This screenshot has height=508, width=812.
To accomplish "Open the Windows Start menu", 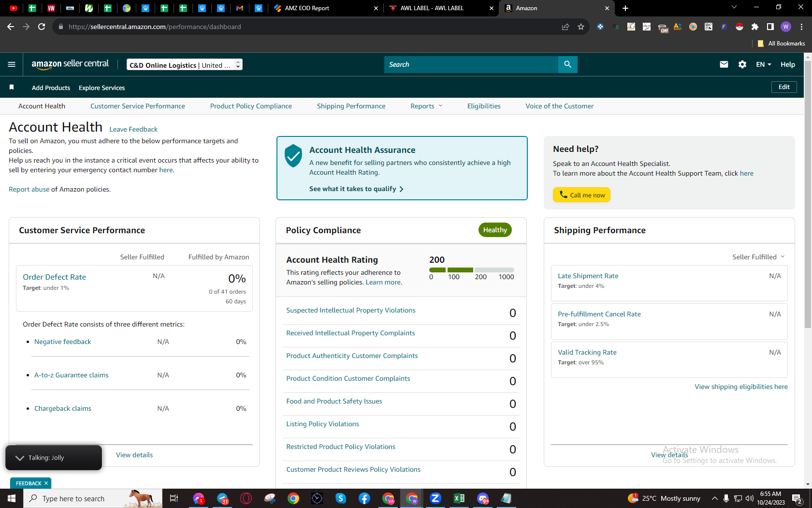I will [12, 498].
